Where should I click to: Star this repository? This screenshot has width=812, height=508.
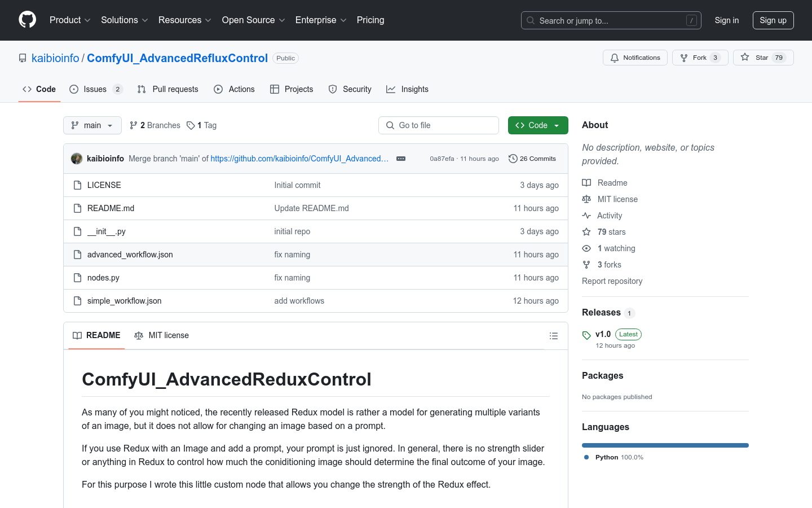coord(764,58)
